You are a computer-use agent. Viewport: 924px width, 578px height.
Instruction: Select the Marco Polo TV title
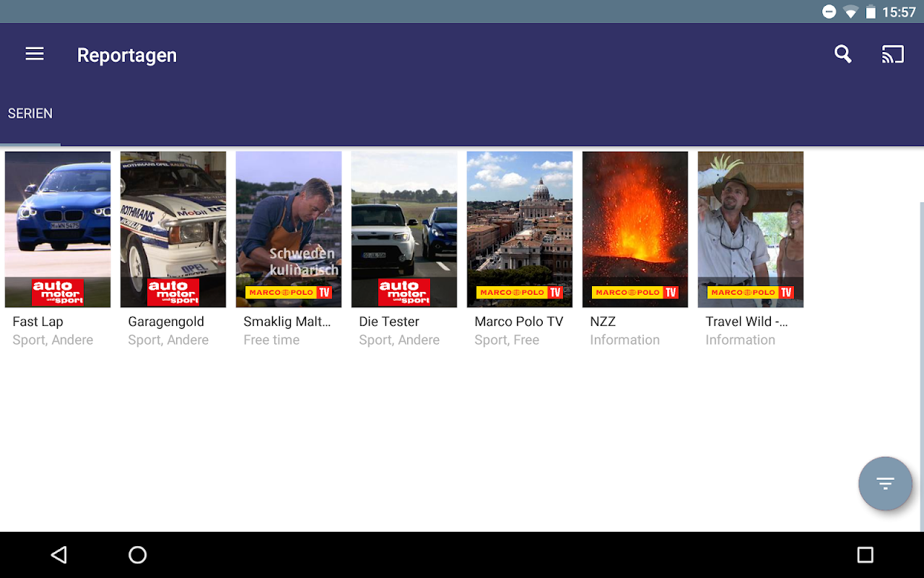pos(518,322)
